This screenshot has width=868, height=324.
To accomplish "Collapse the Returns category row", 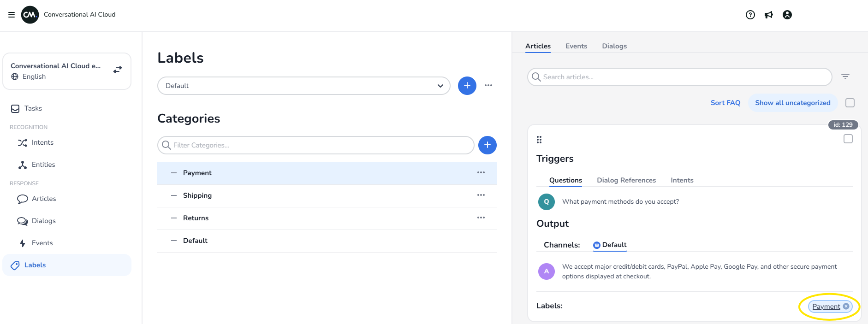I will [174, 218].
